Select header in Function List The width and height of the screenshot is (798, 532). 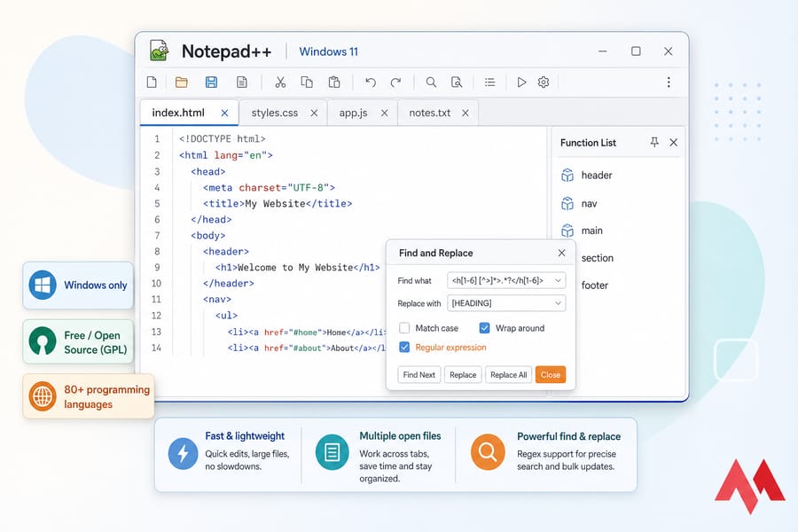click(597, 176)
